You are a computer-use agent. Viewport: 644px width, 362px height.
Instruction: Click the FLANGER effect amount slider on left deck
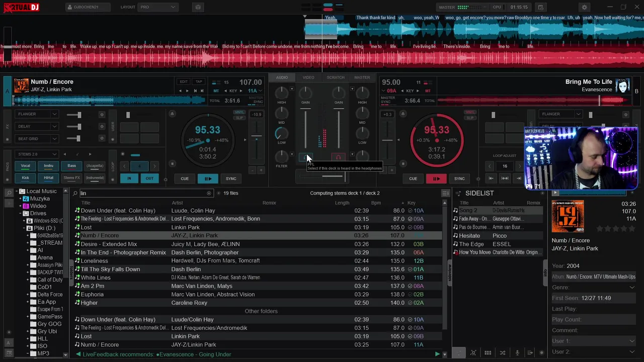(x=73, y=114)
